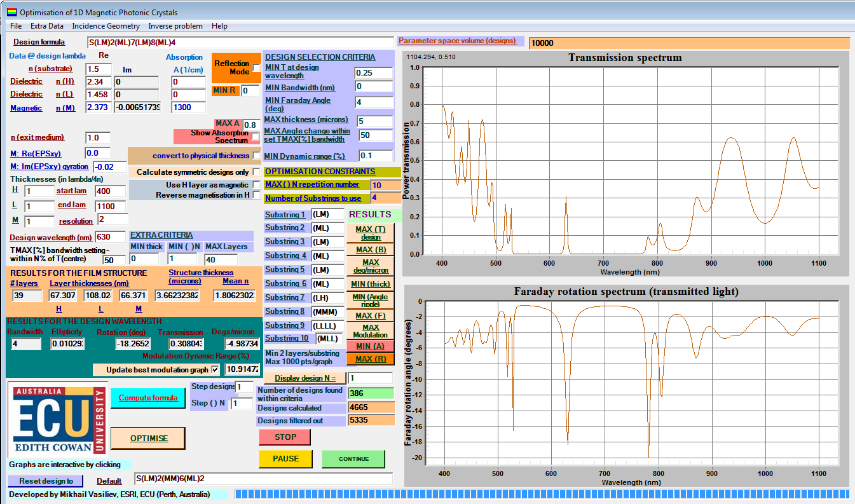Open the Incidence Geometry menu
This screenshot has height=504, width=855.
pos(106,26)
